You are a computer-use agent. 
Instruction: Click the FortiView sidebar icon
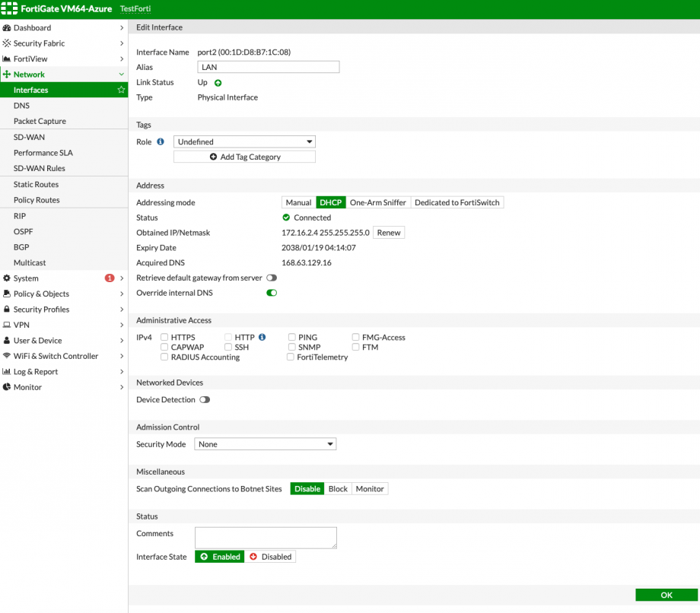[x=6, y=59]
